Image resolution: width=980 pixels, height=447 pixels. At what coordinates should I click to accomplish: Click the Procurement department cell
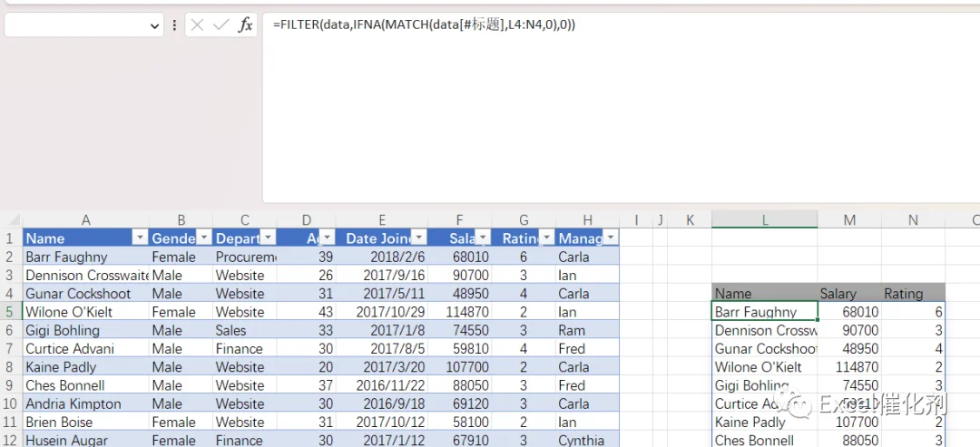[x=244, y=257]
